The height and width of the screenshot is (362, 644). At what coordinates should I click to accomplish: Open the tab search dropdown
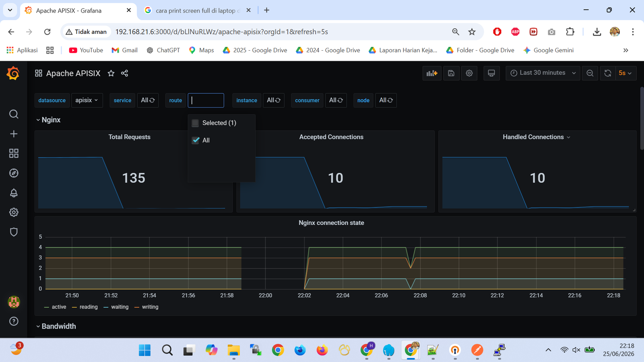click(10, 10)
